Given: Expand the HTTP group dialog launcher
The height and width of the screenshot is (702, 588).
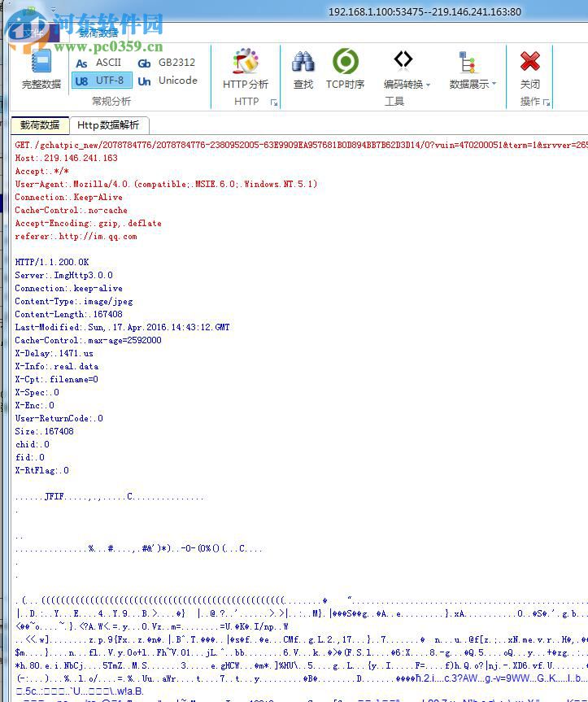Looking at the screenshot, I should pos(274,102).
